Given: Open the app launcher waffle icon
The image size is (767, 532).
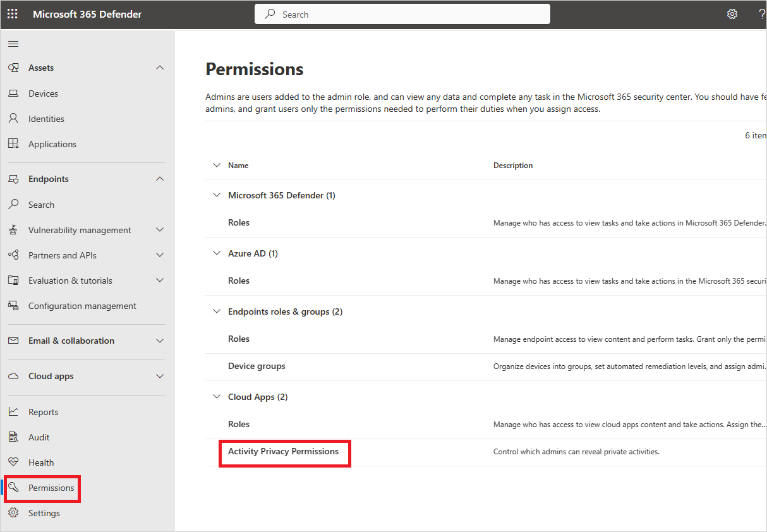Looking at the screenshot, I should coord(13,14).
